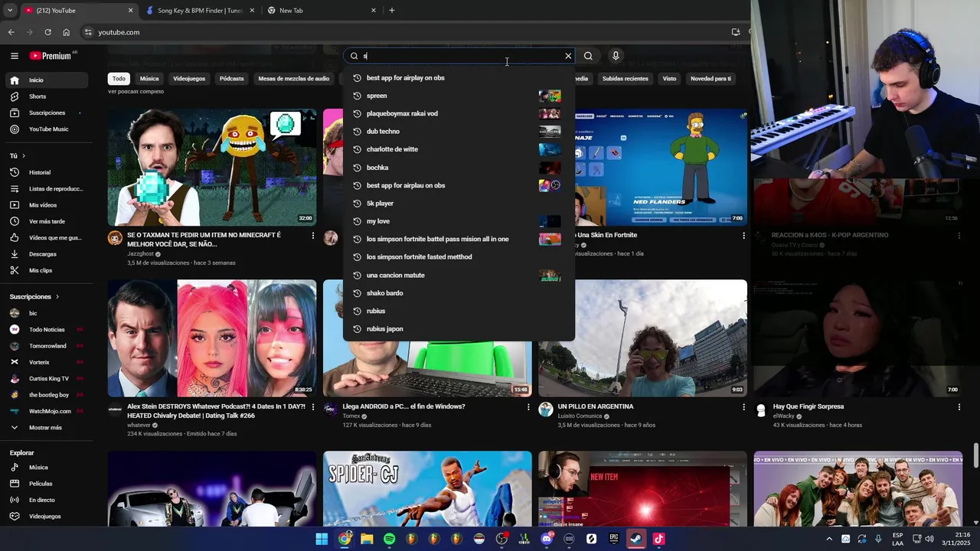This screenshot has width=980, height=551.
Task: Open Todo Noticias channel subscription
Action: [45, 329]
